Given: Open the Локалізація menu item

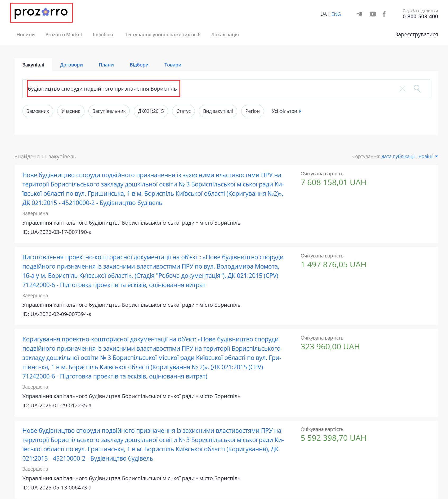Looking at the screenshot, I should (x=225, y=35).
